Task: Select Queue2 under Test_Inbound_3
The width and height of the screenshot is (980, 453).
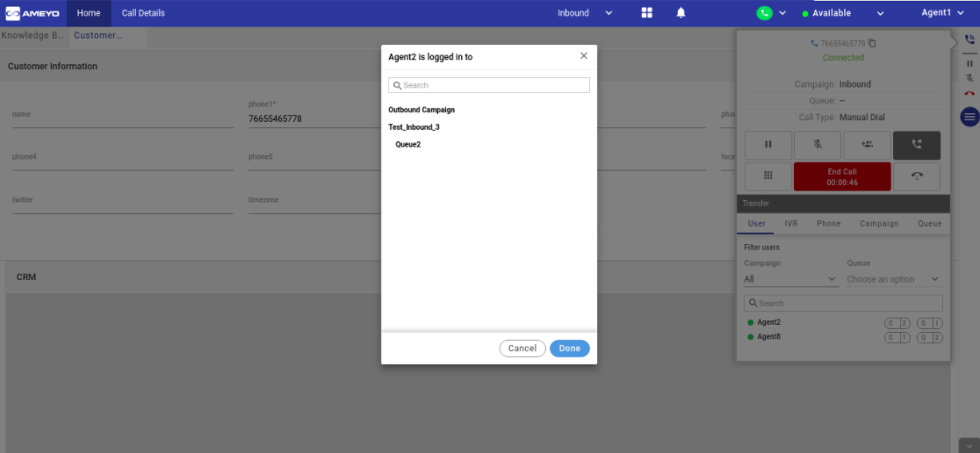Action: click(x=408, y=145)
